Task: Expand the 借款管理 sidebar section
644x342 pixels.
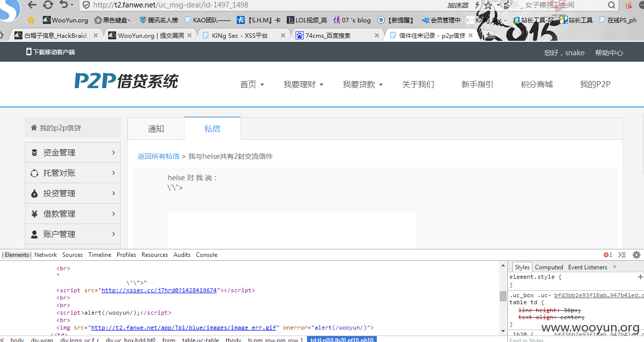Action: coord(73,214)
